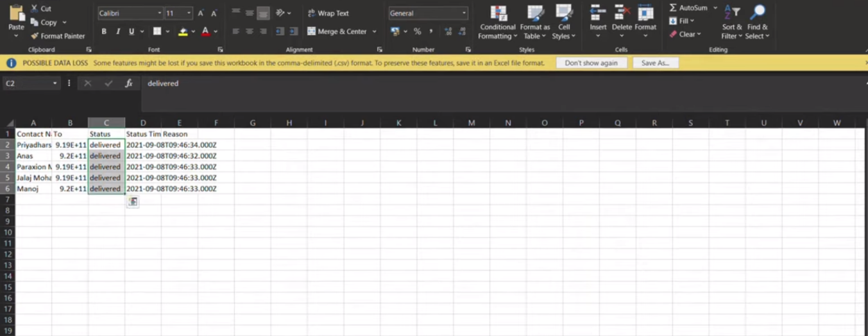Open the font size dropdown
This screenshot has height=336, width=868.
189,13
